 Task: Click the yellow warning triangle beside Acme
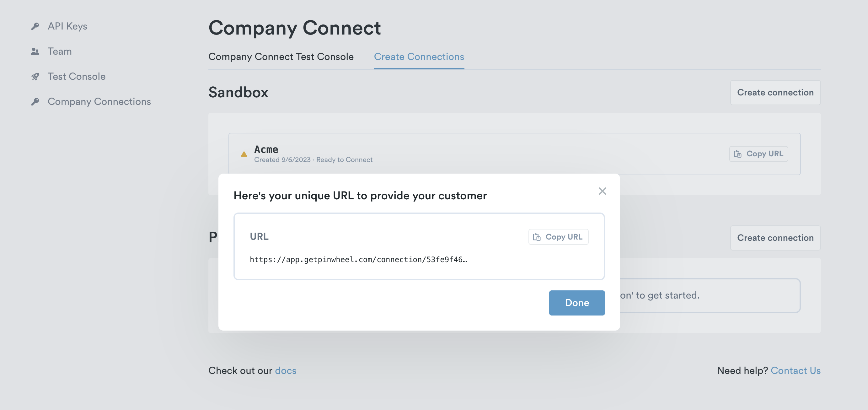coord(244,154)
